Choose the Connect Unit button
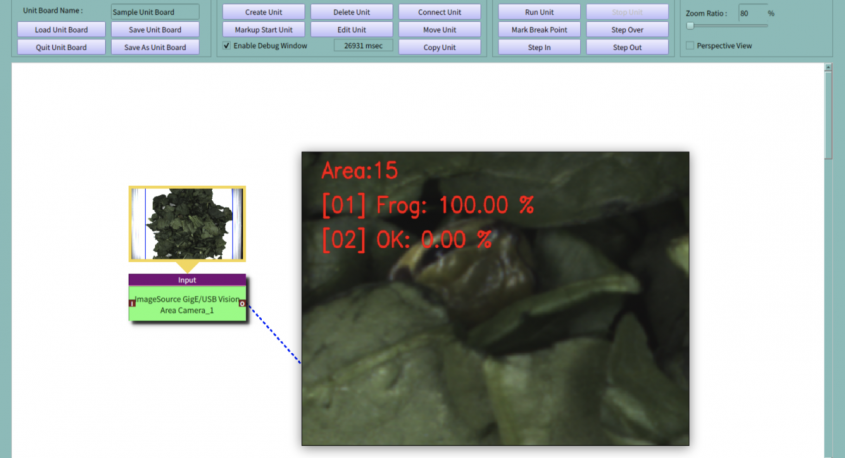 (440, 12)
